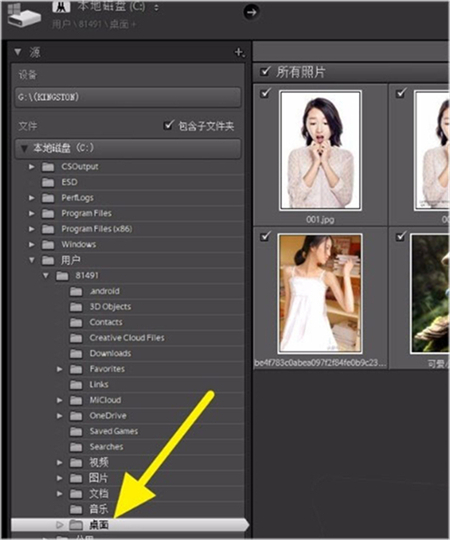Collapse the 用户 folder tree
This screenshot has height=540, width=450.
pos(32,260)
